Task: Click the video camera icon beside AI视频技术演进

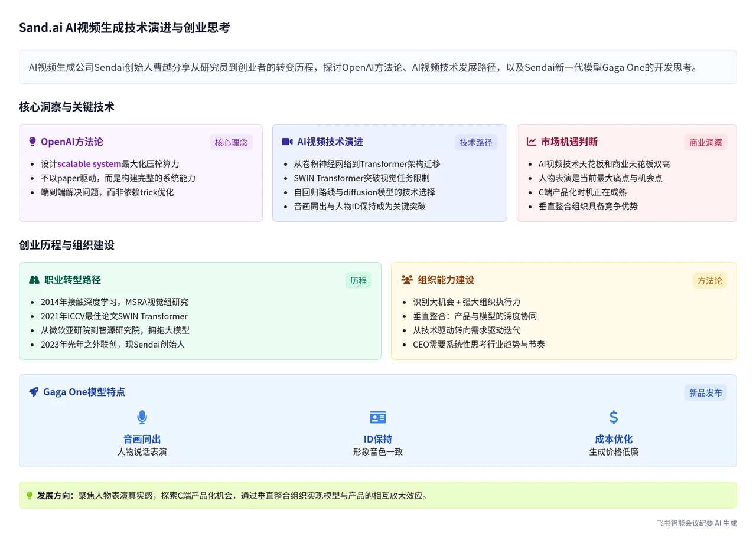Action: [287, 142]
